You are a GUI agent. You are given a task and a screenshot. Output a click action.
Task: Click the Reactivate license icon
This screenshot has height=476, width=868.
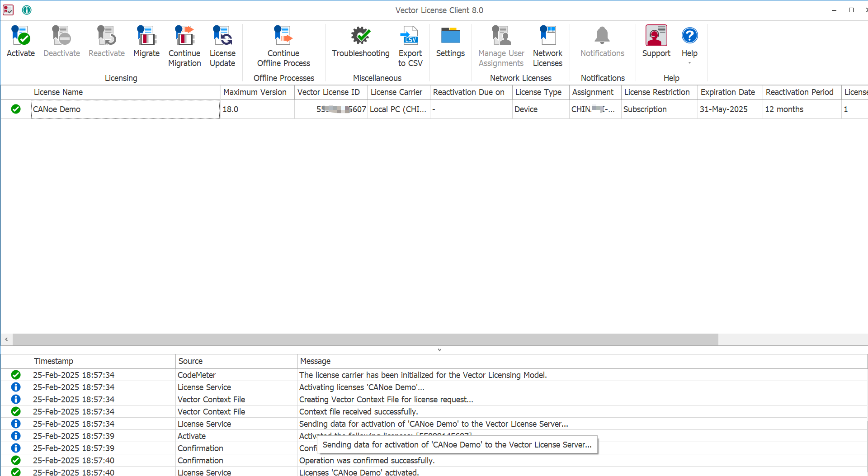[x=107, y=41]
